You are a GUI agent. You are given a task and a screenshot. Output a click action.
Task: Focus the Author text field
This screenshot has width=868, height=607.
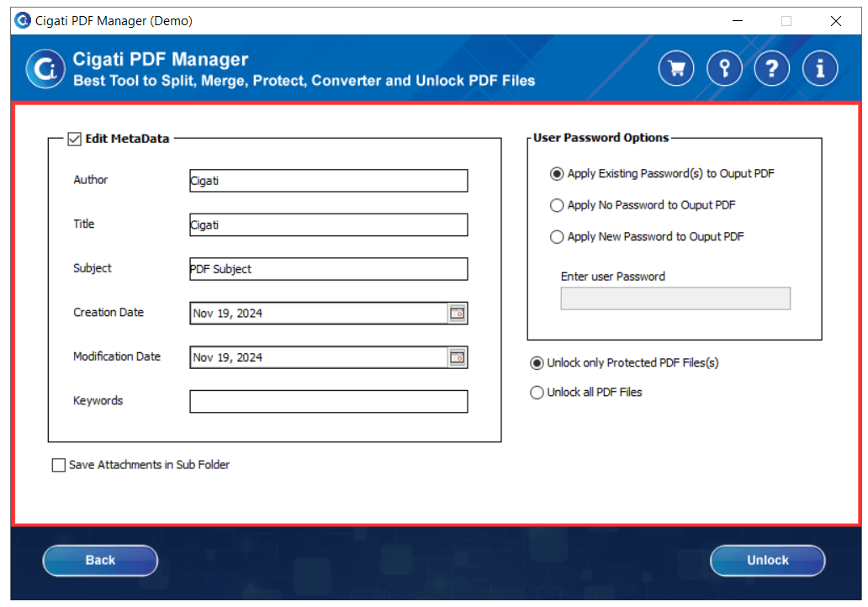point(329,181)
